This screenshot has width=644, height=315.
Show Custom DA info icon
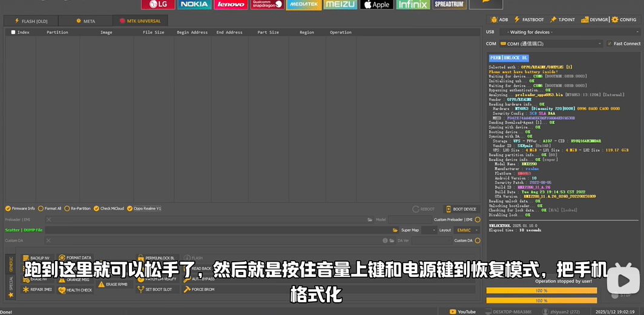coord(385,240)
